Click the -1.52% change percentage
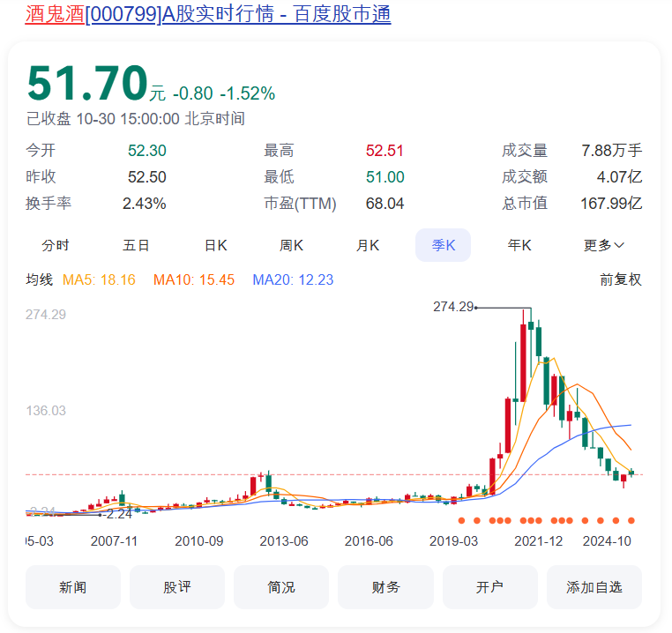The height and width of the screenshot is (633, 672). [x=248, y=93]
